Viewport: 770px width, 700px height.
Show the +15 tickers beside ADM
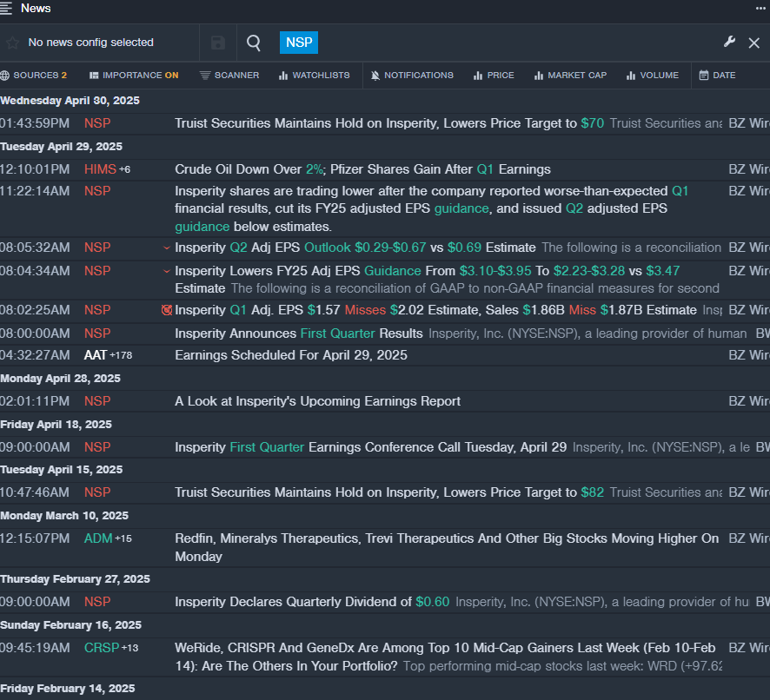pos(123,539)
